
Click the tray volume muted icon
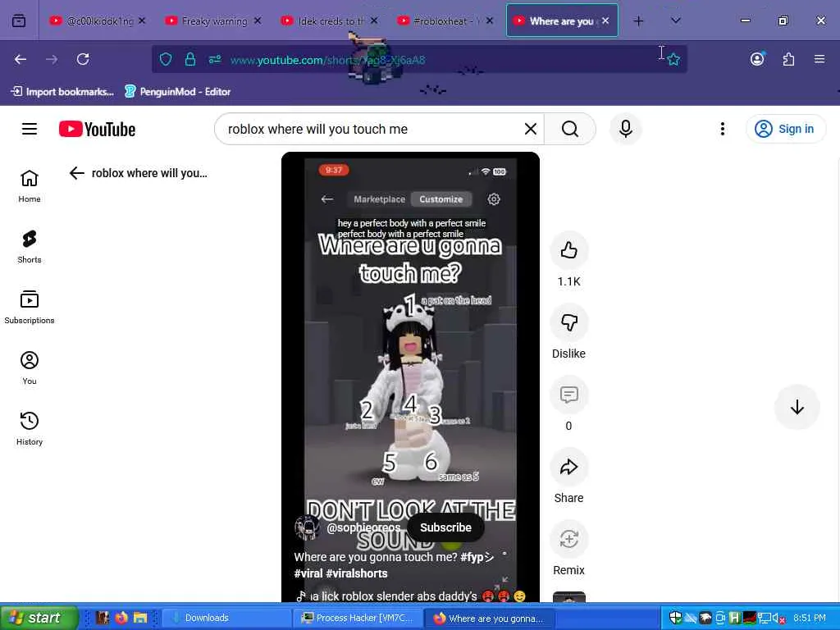coord(778,619)
